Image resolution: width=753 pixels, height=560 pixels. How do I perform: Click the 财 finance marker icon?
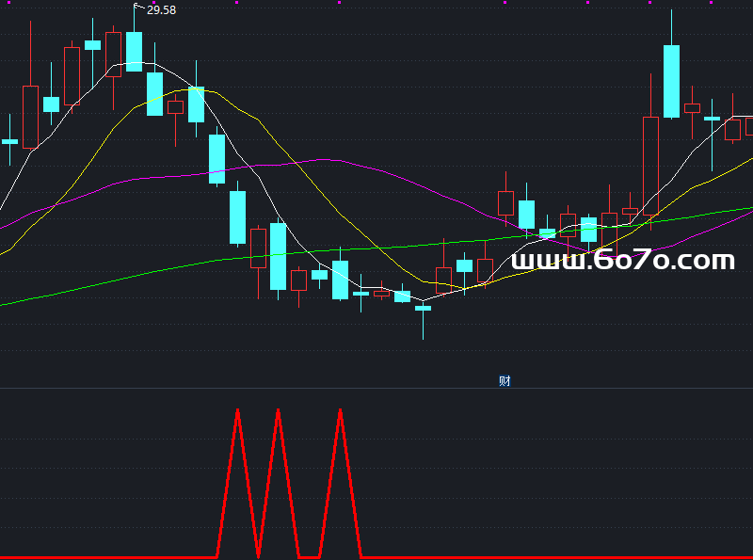tap(505, 381)
